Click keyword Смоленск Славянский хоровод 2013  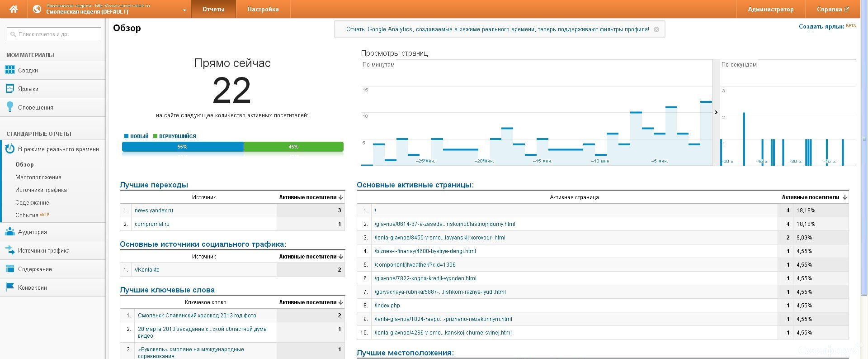197,316
